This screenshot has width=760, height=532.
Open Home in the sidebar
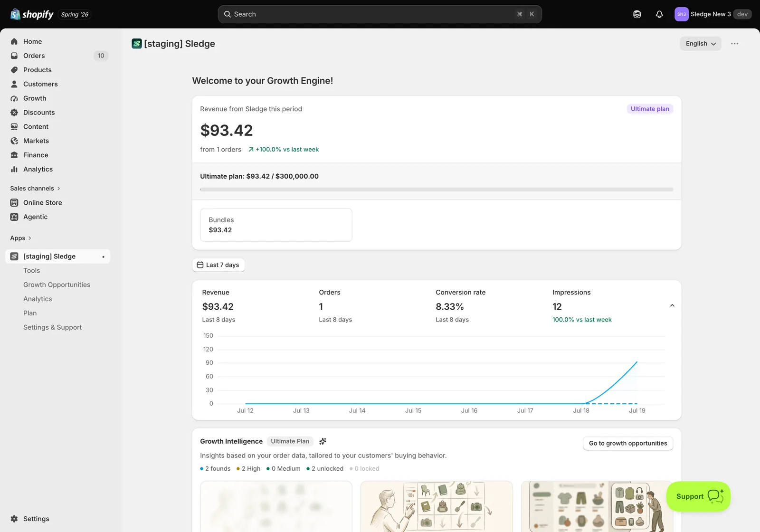coord(57,41)
